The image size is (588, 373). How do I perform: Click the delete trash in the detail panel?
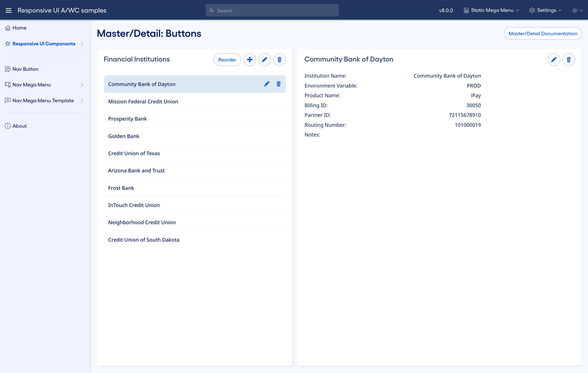pos(569,59)
